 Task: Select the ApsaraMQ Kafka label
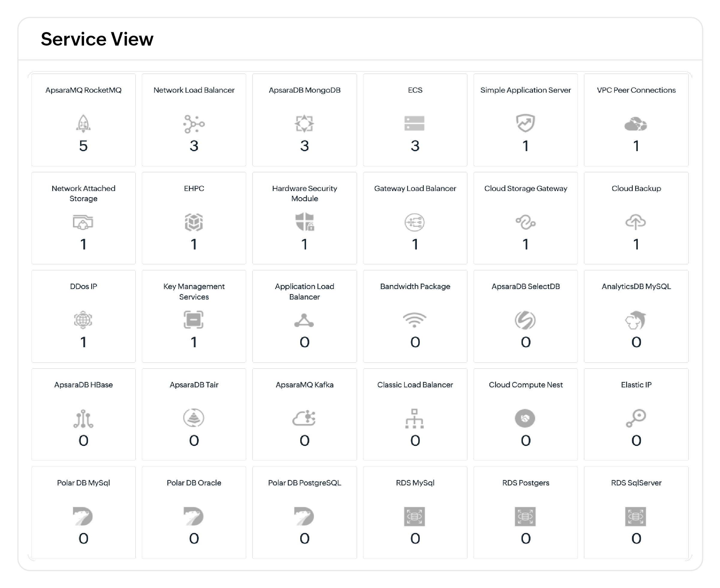tap(304, 385)
